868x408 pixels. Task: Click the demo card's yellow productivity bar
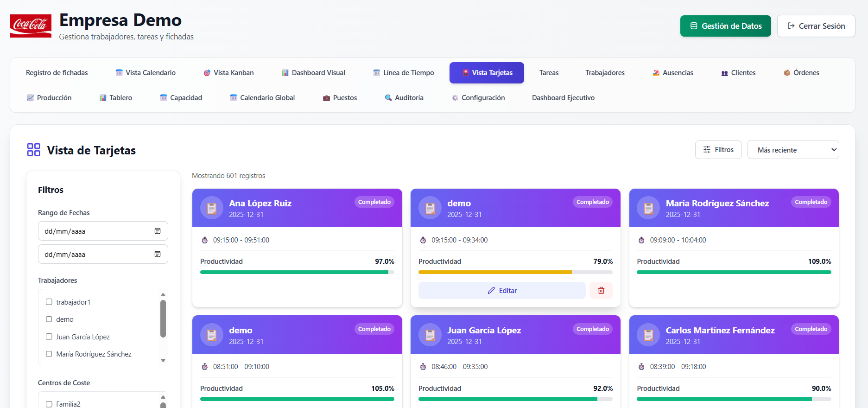point(495,272)
